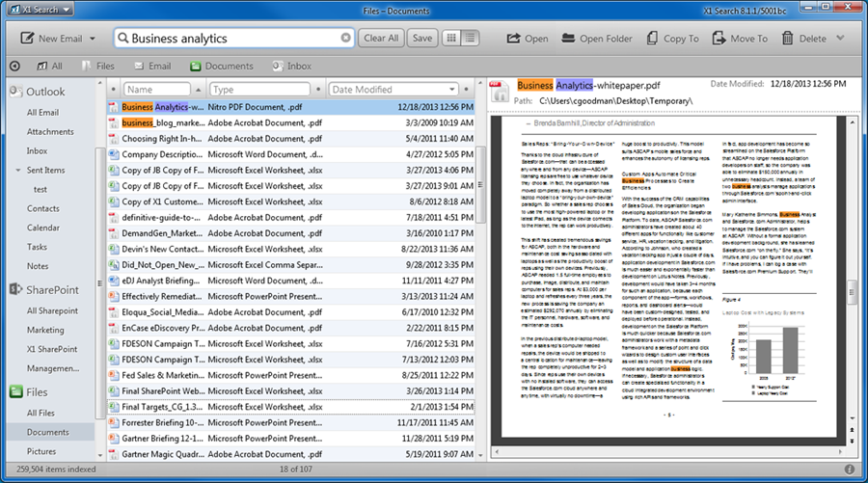Click the info icon in status bar
The height and width of the screenshot is (483, 868).
[850, 470]
